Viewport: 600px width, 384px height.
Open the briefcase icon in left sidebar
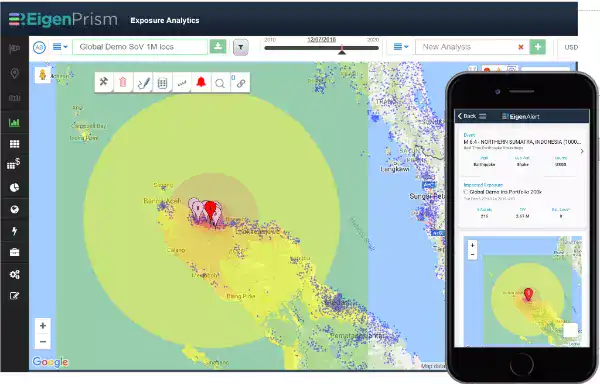click(x=14, y=252)
